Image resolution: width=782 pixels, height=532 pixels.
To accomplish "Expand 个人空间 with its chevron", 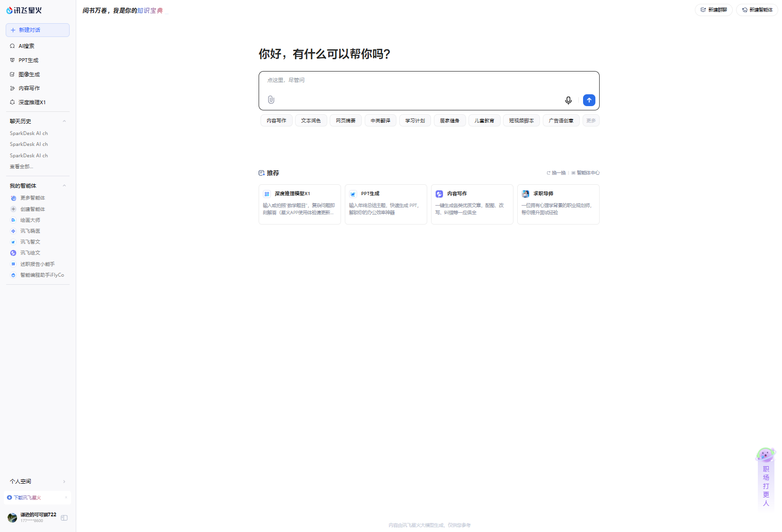I will tap(64, 481).
